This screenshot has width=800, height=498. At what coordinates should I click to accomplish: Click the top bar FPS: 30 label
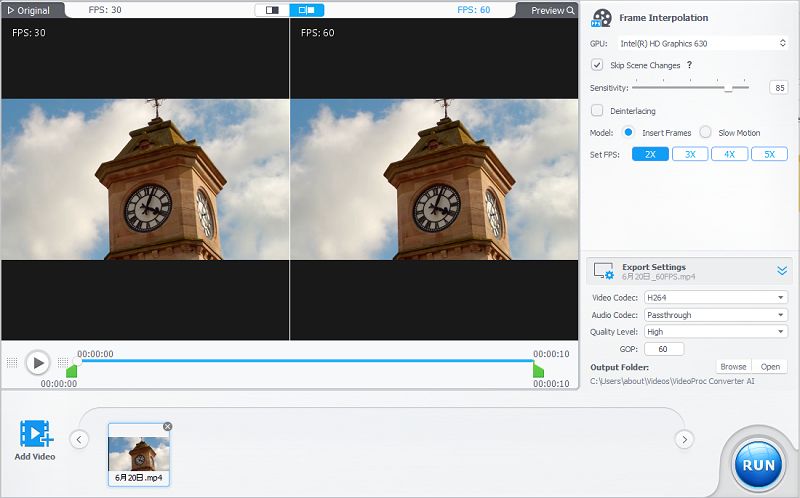pyautogui.click(x=105, y=10)
